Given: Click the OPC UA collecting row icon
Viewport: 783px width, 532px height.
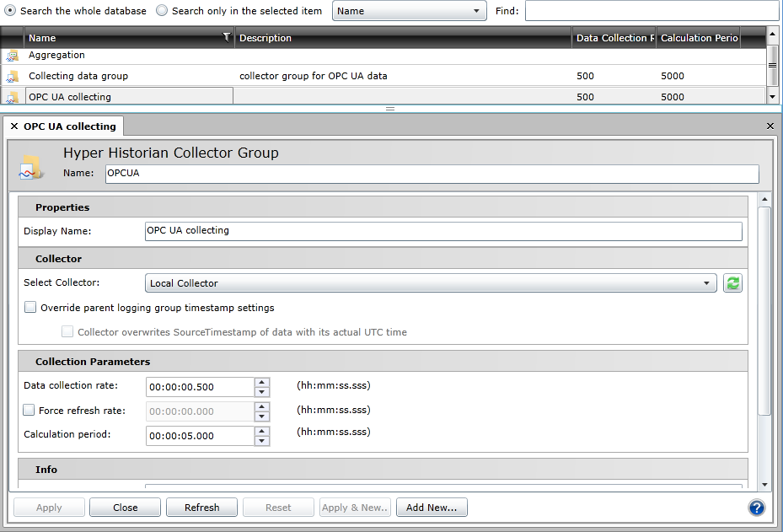Looking at the screenshot, I should 12,97.
